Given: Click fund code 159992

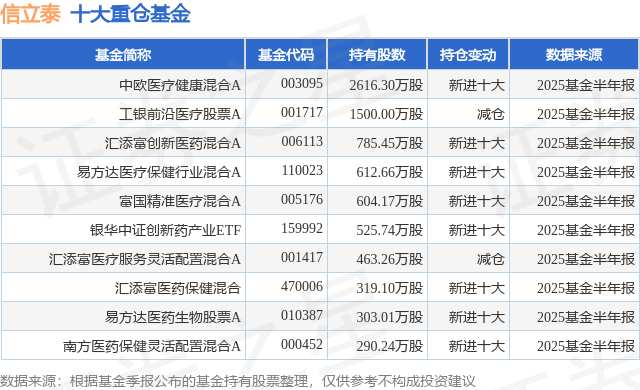Looking at the screenshot, I should pos(302,228).
